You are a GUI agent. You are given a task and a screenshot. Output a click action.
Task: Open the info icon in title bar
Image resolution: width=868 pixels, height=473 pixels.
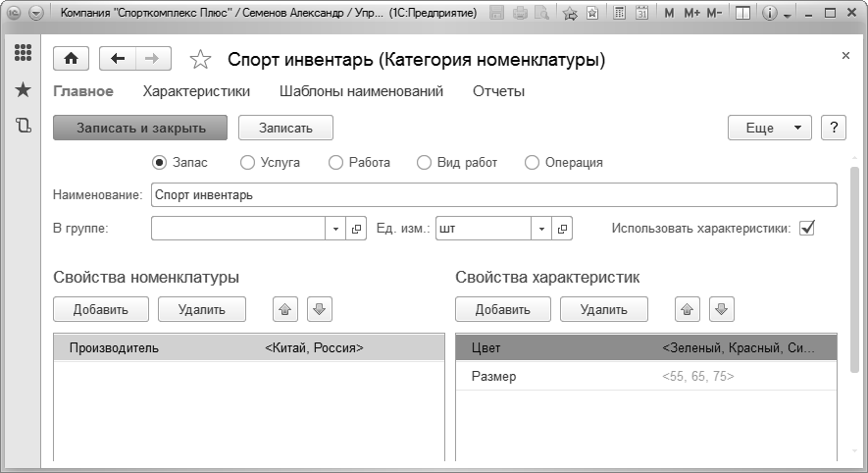coord(769,13)
